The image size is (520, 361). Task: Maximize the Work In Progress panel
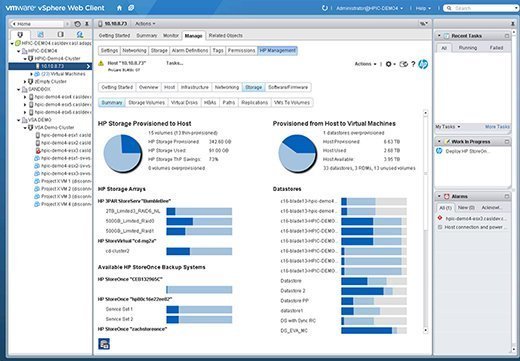(507, 142)
